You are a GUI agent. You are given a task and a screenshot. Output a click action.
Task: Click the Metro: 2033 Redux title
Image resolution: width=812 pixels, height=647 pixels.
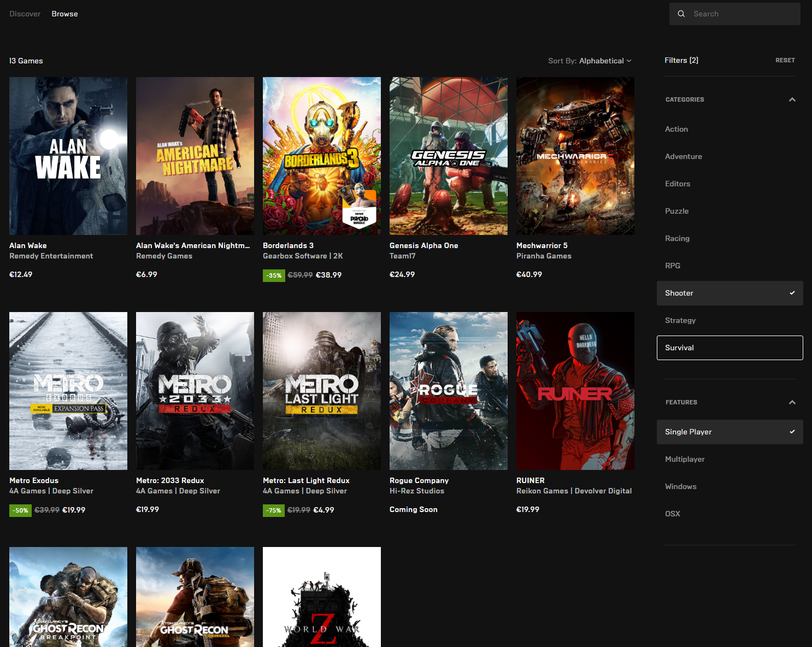tap(170, 480)
